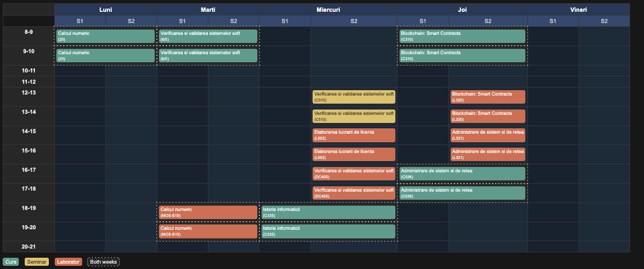Viewport: 644px width, 269px height.
Task: Select the S1 column header under Vineri
Action: [x=553, y=21]
